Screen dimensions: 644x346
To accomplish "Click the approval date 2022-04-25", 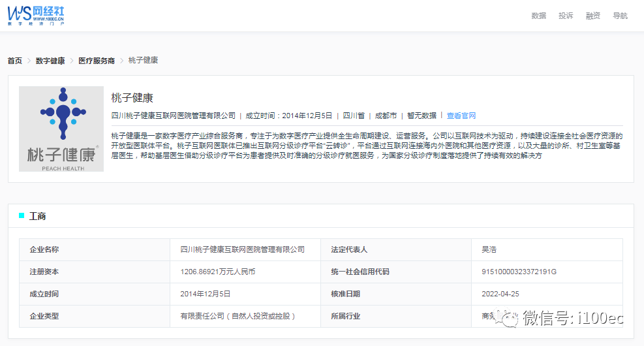I will click(500, 294).
